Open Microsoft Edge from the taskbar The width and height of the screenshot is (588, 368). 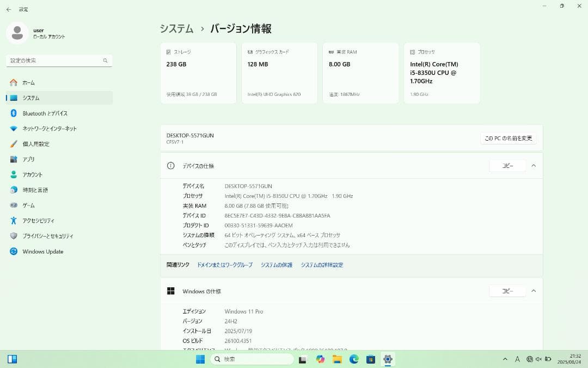(354, 360)
